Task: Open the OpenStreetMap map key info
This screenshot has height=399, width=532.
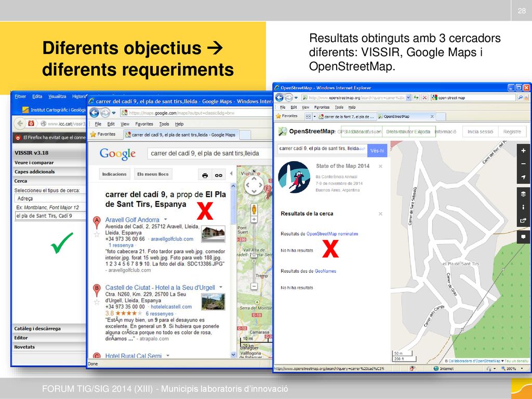Action: click(524, 207)
